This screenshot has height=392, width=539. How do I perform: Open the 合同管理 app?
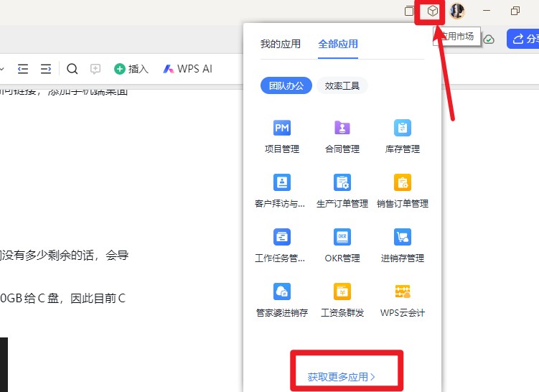342,136
